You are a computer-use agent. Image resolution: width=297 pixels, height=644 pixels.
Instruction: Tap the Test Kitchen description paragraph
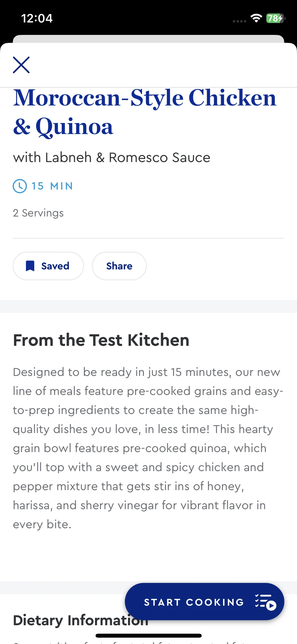tap(148, 448)
